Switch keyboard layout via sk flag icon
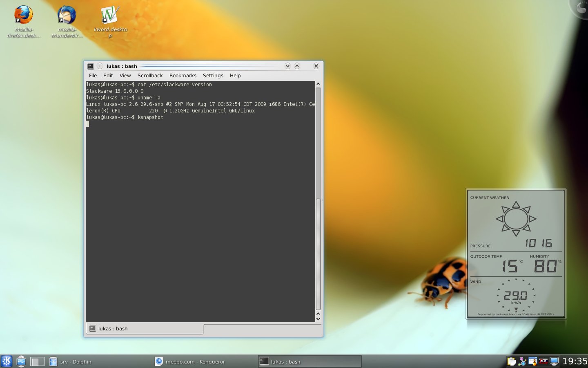588x368 pixels. click(x=543, y=361)
